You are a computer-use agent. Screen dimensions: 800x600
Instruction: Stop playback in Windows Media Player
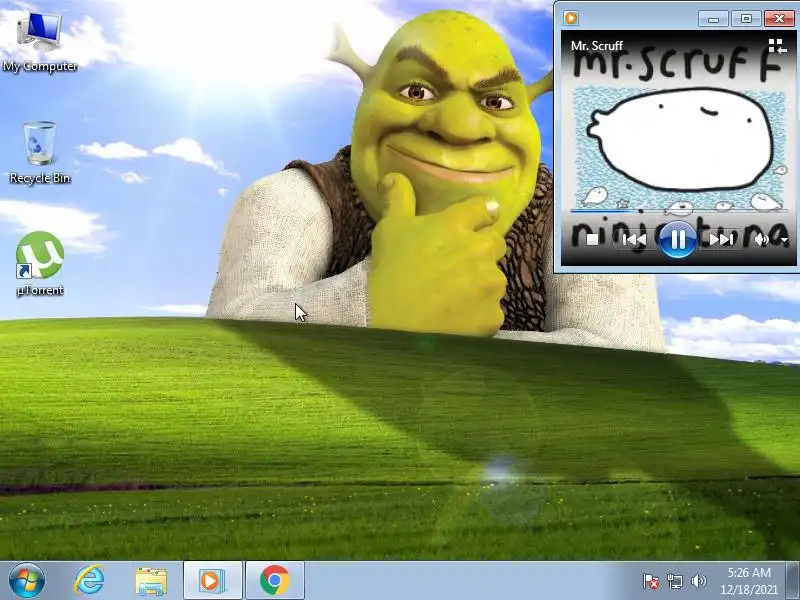click(592, 239)
